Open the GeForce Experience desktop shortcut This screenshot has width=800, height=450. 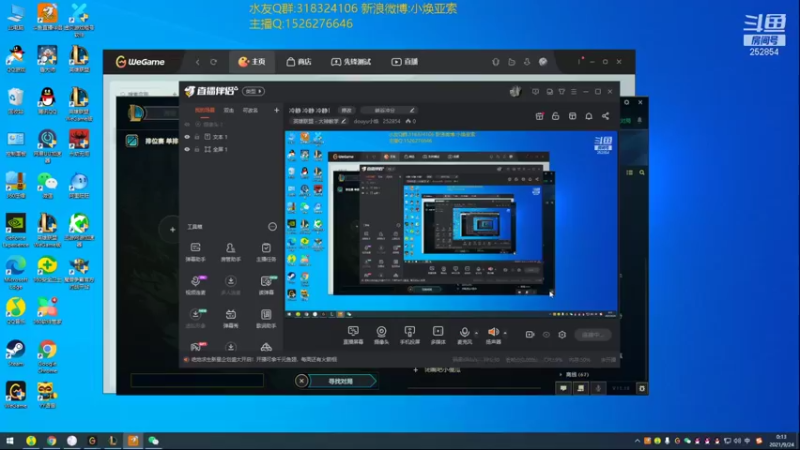pyautogui.click(x=16, y=231)
